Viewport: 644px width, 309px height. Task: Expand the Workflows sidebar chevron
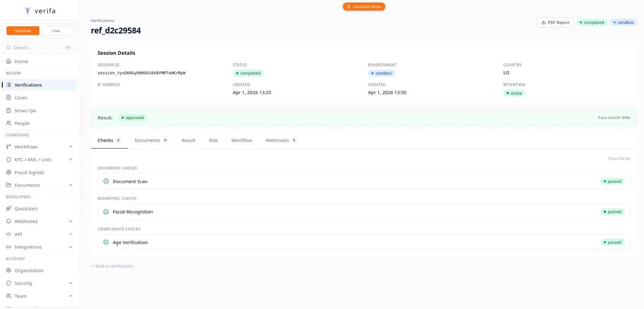pos(71,146)
